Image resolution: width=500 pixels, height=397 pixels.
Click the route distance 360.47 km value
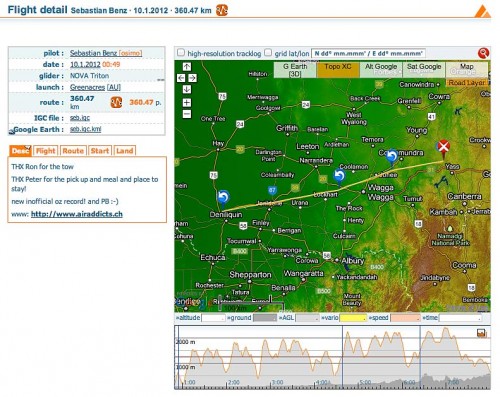click(x=82, y=102)
